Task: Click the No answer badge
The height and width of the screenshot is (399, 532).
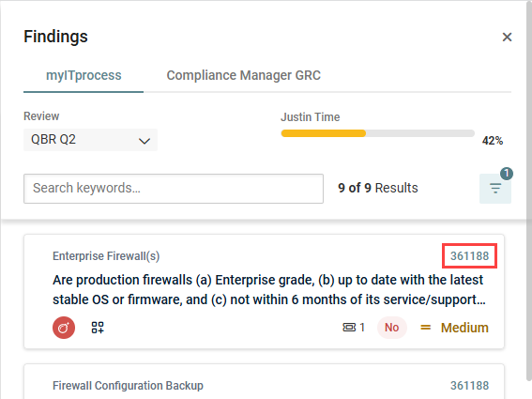Action: pyautogui.click(x=392, y=328)
